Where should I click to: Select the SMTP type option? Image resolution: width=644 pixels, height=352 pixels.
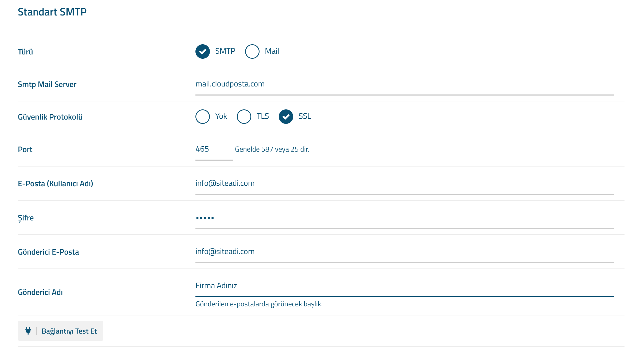[203, 51]
